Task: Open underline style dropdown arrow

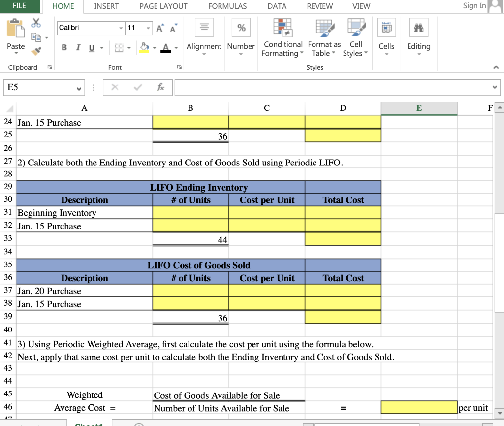Action: [x=102, y=48]
